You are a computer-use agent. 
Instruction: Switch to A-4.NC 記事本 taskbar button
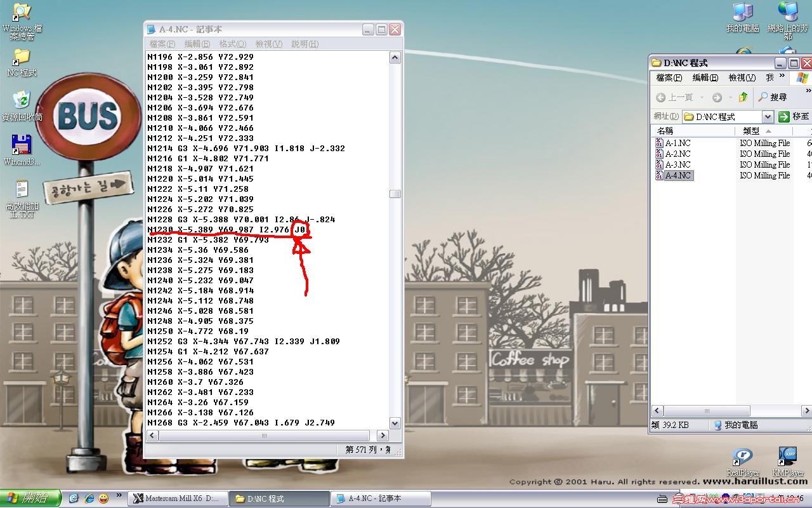[382, 498]
